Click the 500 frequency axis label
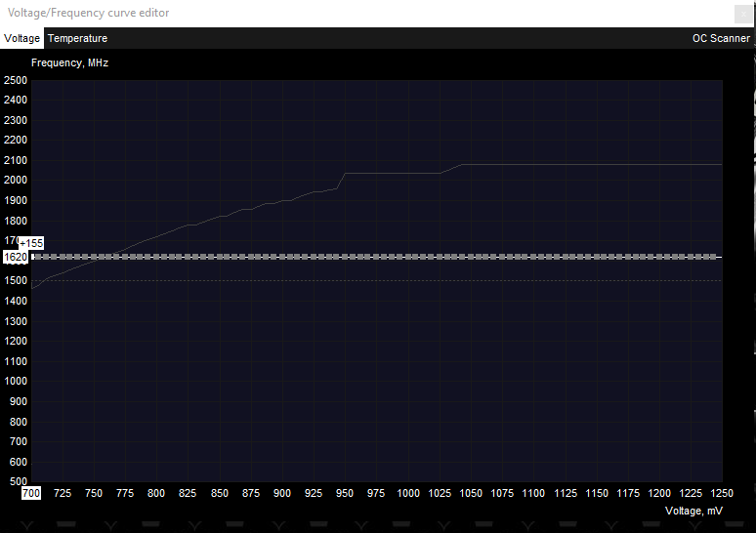The image size is (756, 533). click(18, 481)
